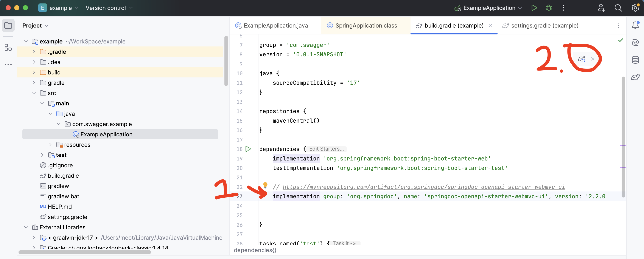Dismiss the Gradle reload floating notification
644x259 pixels.
(593, 59)
